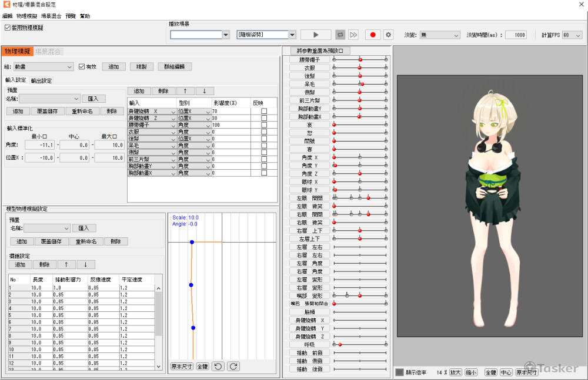The width and height of the screenshot is (588, 380).
Task: Click 將參數重置為預設 button
Action: coord(323,51)
